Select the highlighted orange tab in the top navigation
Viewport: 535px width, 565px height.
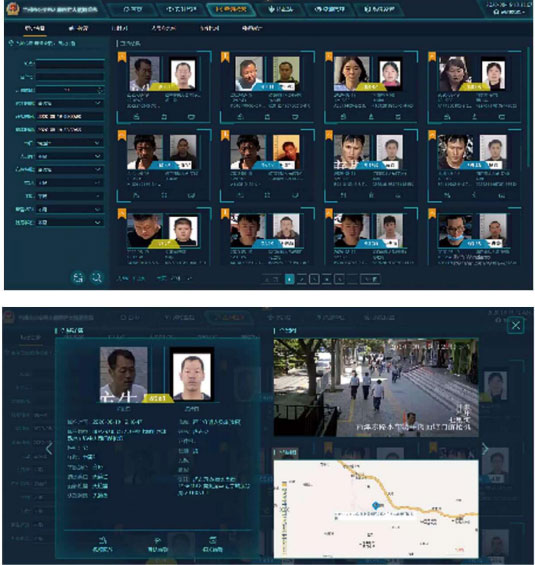click(231, 9)
